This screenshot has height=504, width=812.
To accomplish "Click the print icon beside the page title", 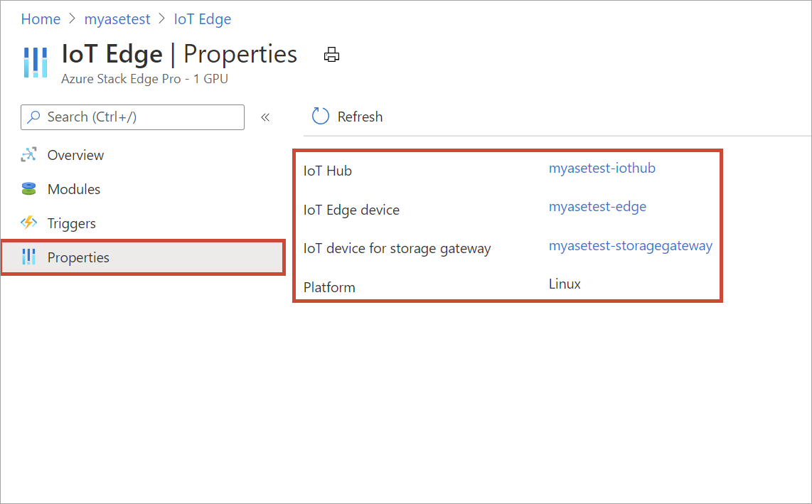I will coord(331,54).
